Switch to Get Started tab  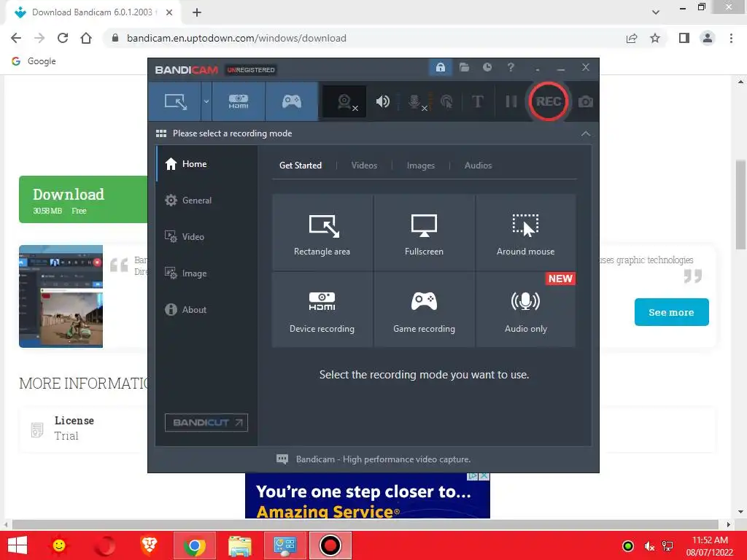tap(300, 166)
